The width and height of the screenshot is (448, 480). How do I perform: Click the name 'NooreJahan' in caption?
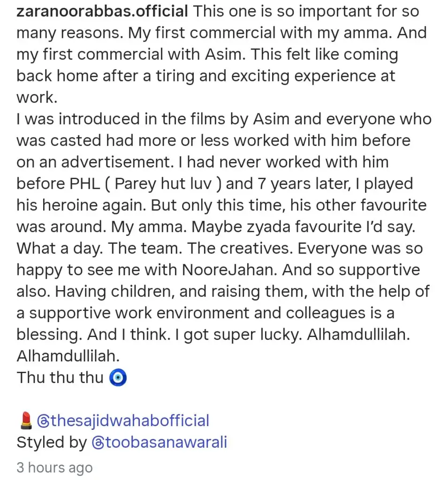tap(229, 270)
